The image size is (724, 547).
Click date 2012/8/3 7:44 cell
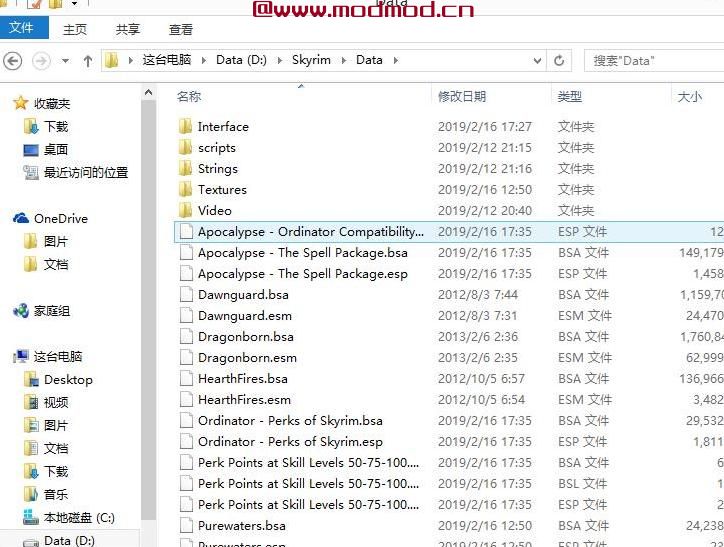click(x=478, y=295)
